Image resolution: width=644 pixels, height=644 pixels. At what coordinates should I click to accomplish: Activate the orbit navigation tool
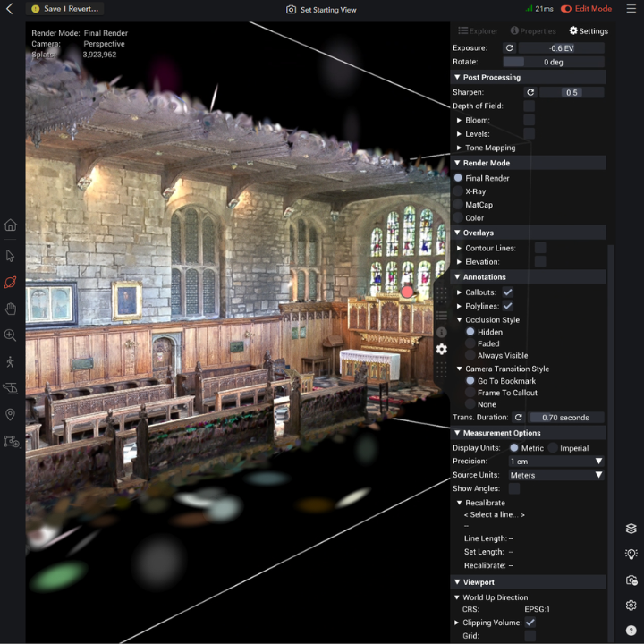(x=10, y=282)
